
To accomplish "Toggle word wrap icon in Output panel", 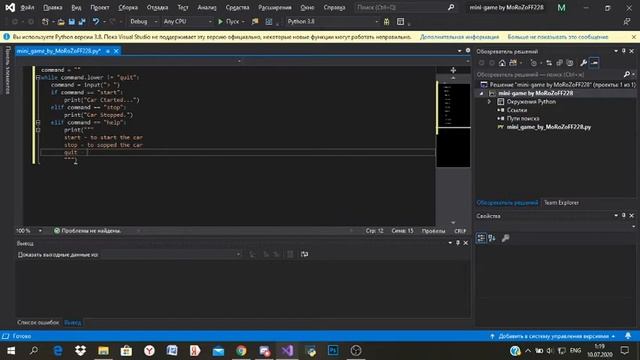I will 304,254.
